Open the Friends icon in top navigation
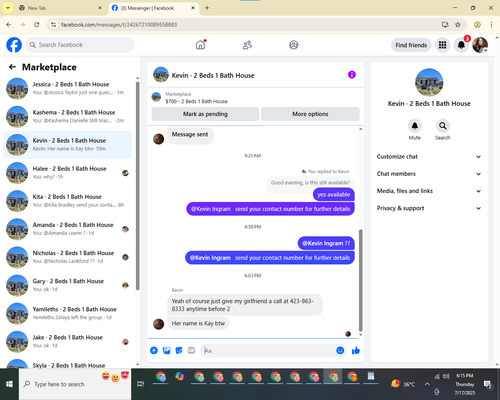Screen dimensions: 500x400 click(247, 45)
